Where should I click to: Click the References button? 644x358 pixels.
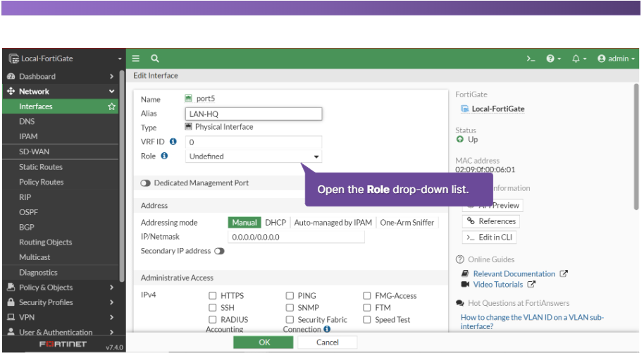coord(491,221)
